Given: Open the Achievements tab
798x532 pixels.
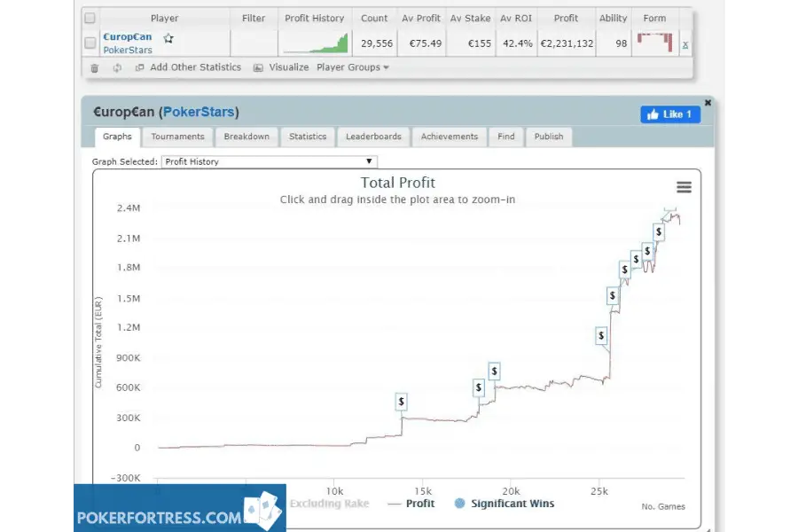Looking at the screenshot, I should tap(450, 137).
